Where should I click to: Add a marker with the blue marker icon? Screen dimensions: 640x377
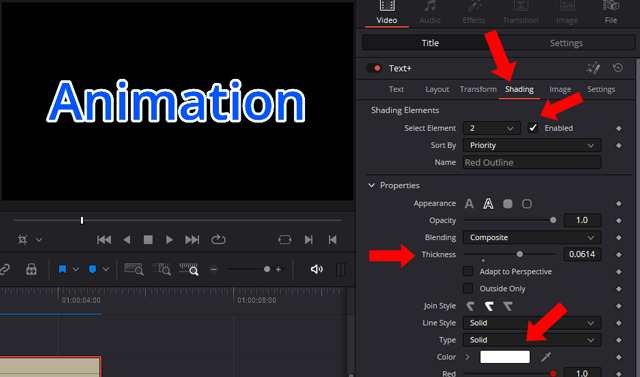click(x=93, y=269)
